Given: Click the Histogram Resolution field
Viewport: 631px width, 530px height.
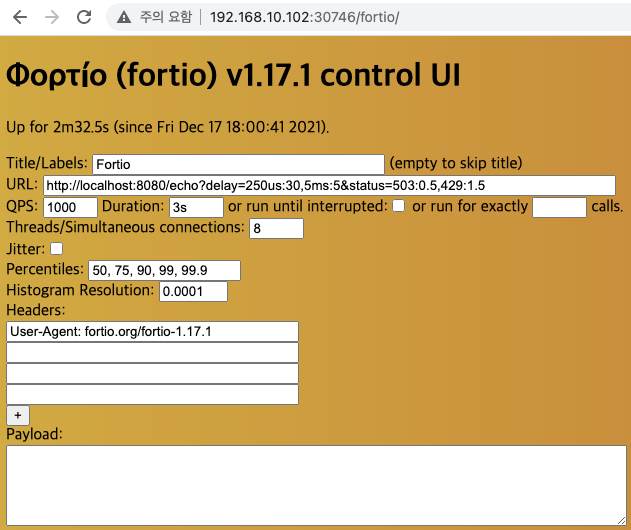Looking at the screenshot, I should click(193, 291).
